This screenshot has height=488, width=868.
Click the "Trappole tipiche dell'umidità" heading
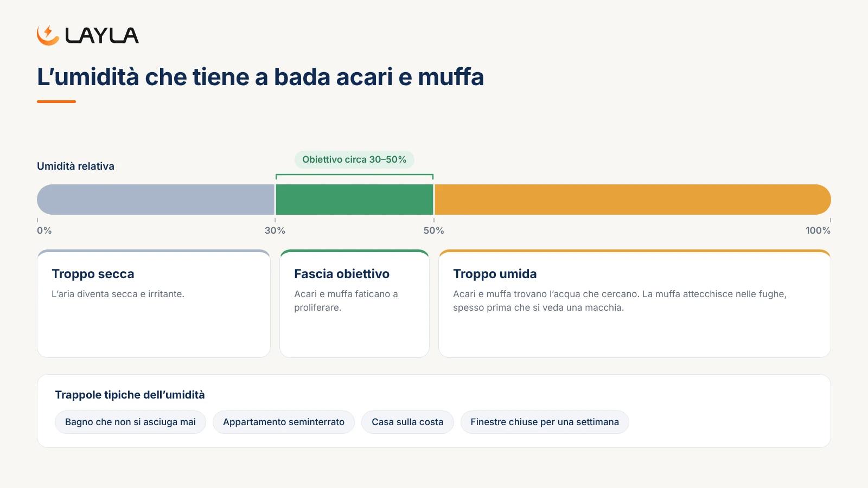click(130, 395)
